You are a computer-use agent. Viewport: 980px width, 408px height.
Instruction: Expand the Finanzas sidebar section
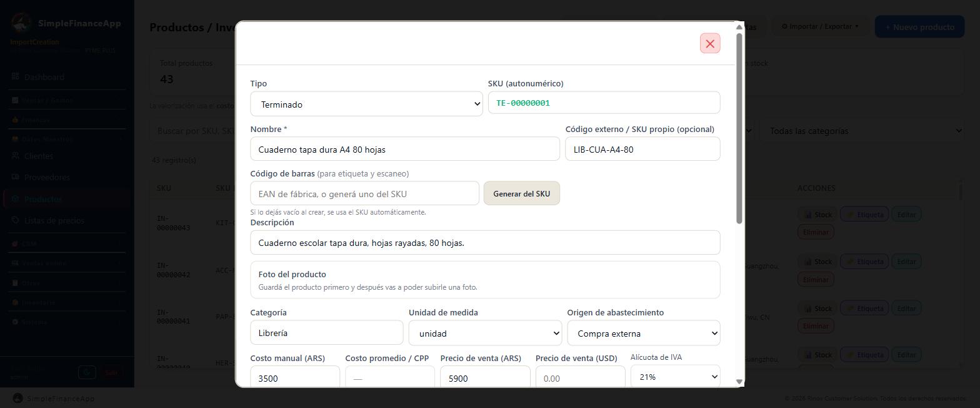point(67,120)
